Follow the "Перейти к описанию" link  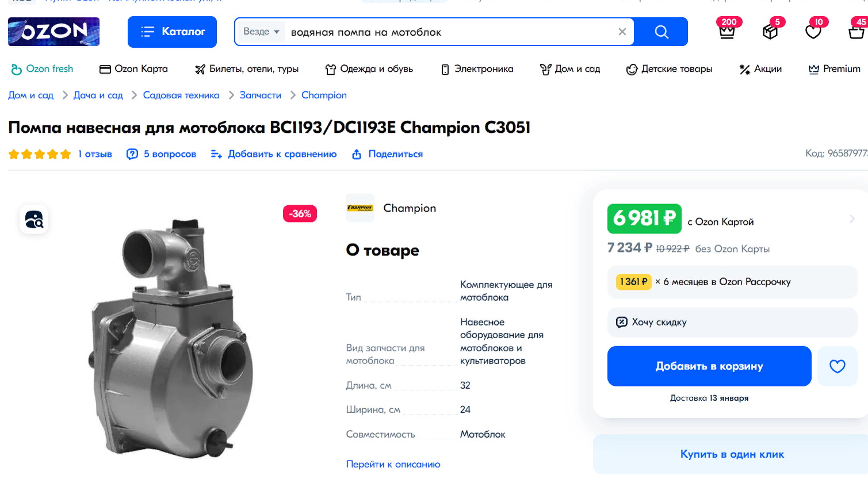[x=393, y=464]
